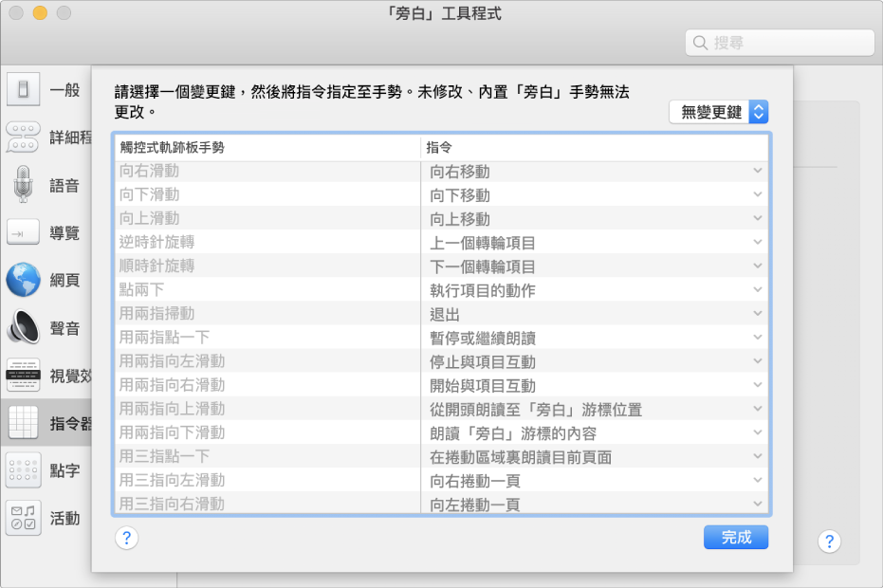Viewport: 883px width, 588px height.
Task: Open the 一般 sidebar label
Action: (x=64, y=89)
